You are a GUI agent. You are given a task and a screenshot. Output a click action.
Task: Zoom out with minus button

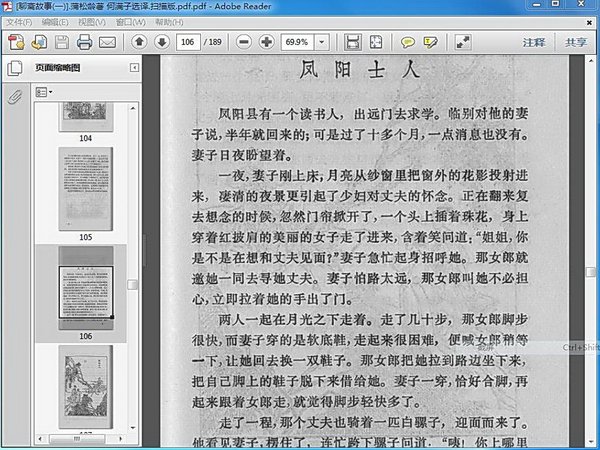tap(243, 42)
